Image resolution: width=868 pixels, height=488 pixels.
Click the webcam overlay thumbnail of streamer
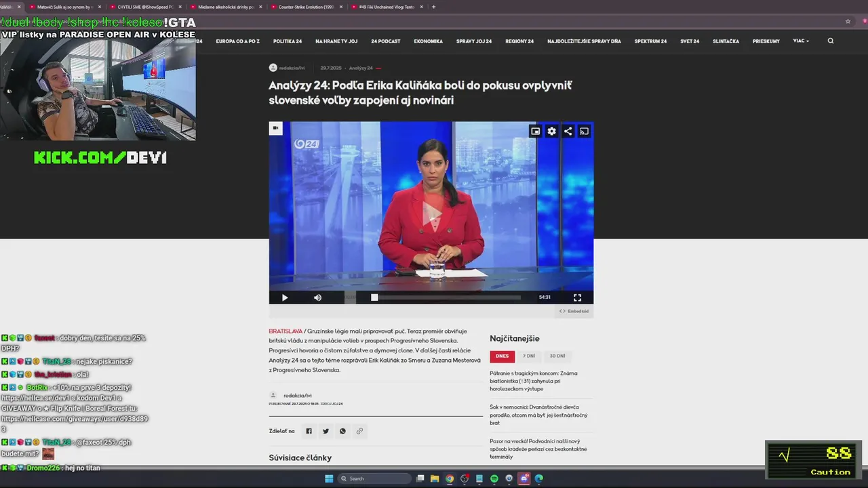98,89
